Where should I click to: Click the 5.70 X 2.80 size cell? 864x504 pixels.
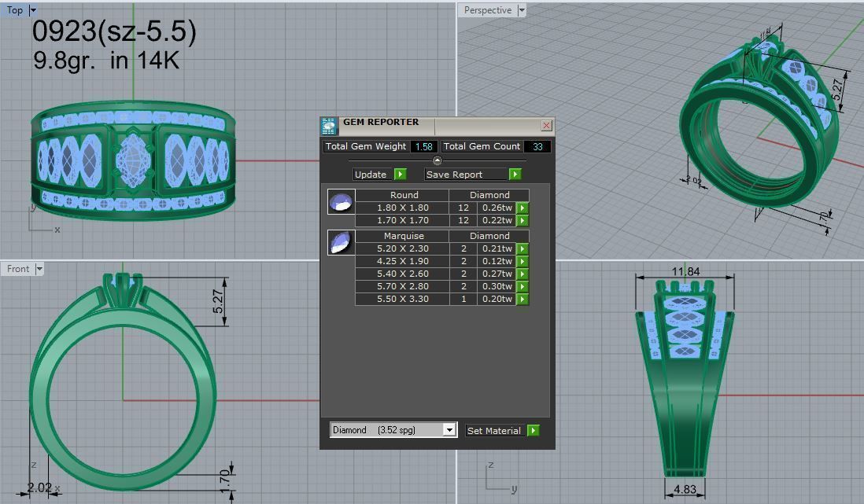tap(403, 286)
